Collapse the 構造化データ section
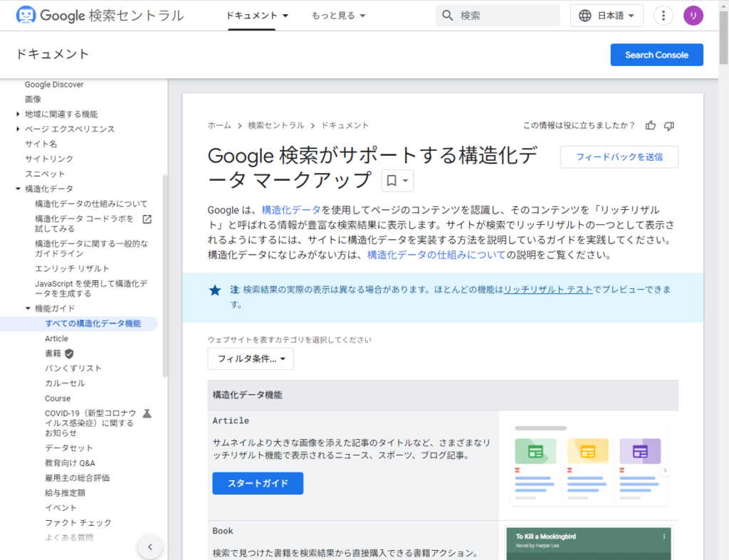 pyautogui.click(x=18, y=189)
